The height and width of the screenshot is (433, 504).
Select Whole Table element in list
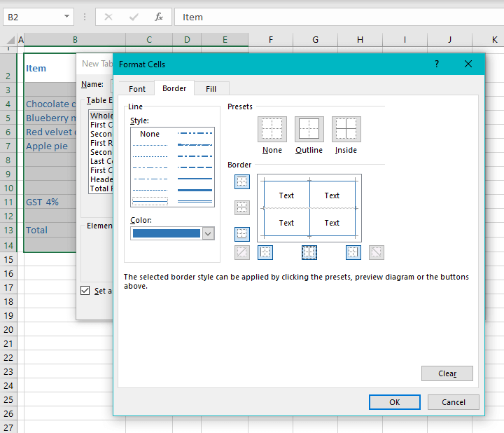(x=101, y=116)
